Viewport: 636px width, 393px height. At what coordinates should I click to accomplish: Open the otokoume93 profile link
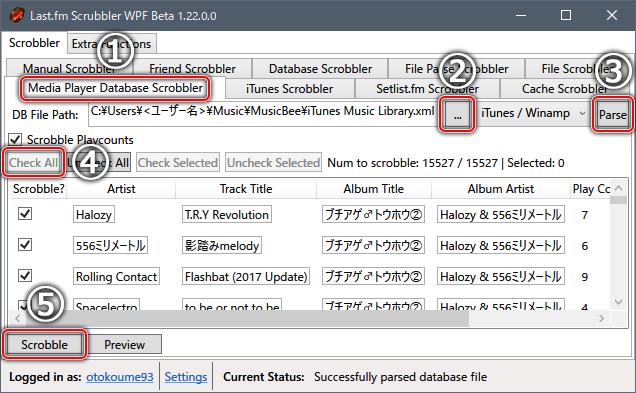120,377
